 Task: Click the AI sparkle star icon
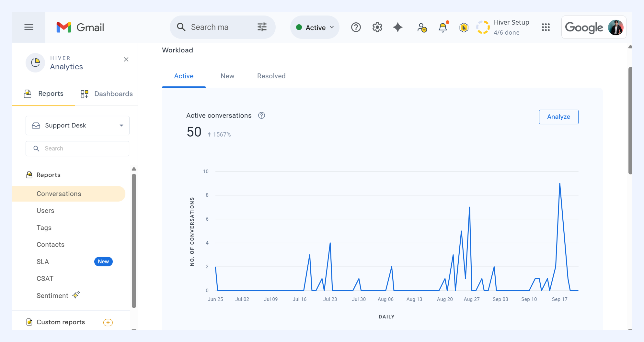(x=398, y=28)
